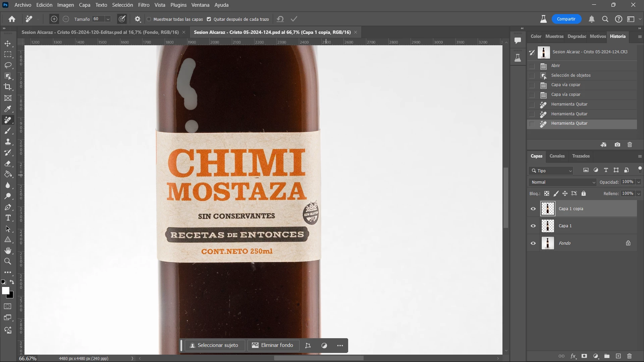Screen dimensions: 644x362
Task: Expand the Tamaño brush size dropdown
Action: [x=108, y=19]
